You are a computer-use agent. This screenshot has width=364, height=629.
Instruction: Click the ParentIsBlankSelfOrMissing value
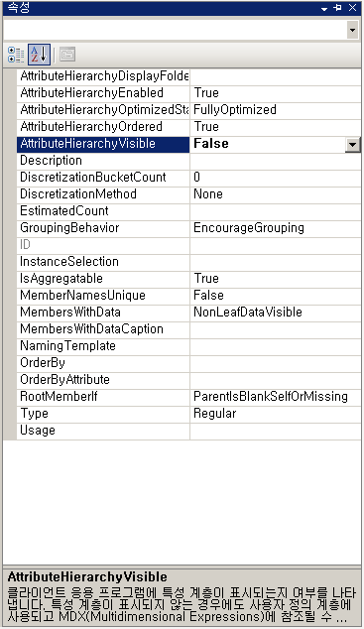tap(276, 396)
